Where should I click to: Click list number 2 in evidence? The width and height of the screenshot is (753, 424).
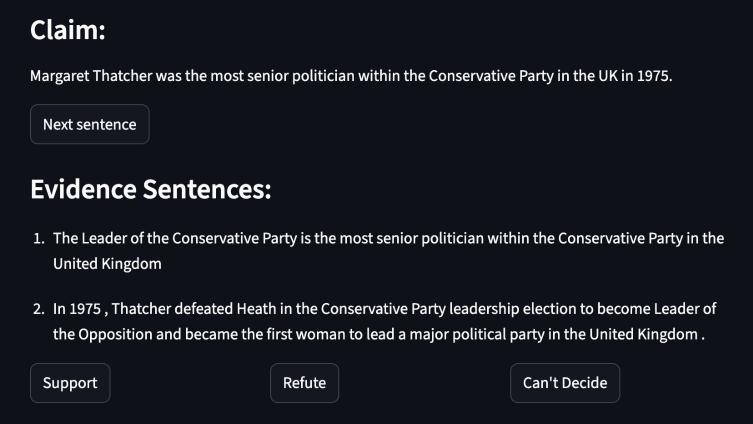click(x=38, y=310)
